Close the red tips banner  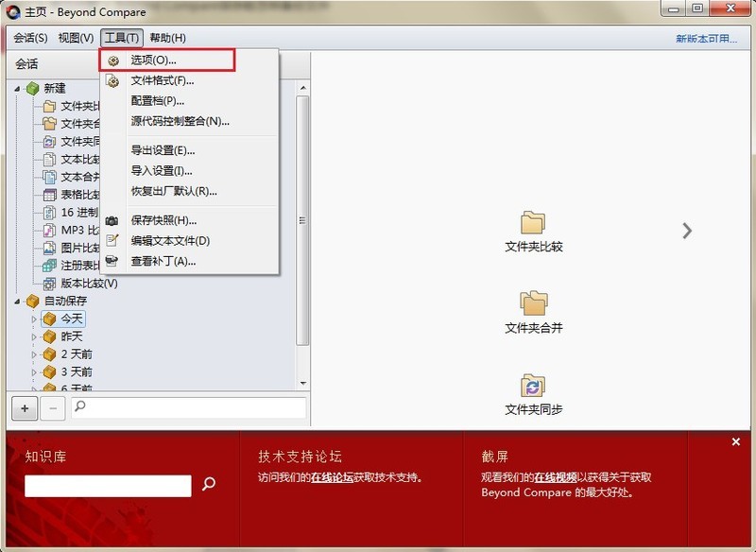(736, 441)
